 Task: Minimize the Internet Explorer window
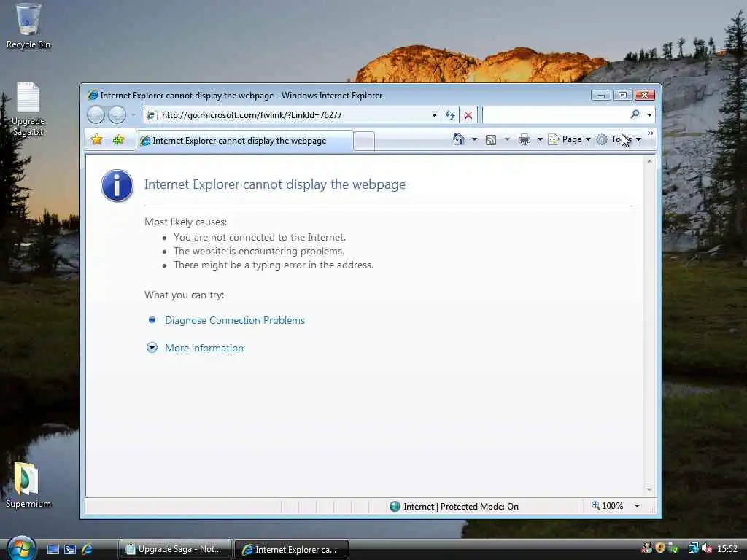[x=600, y=96]
